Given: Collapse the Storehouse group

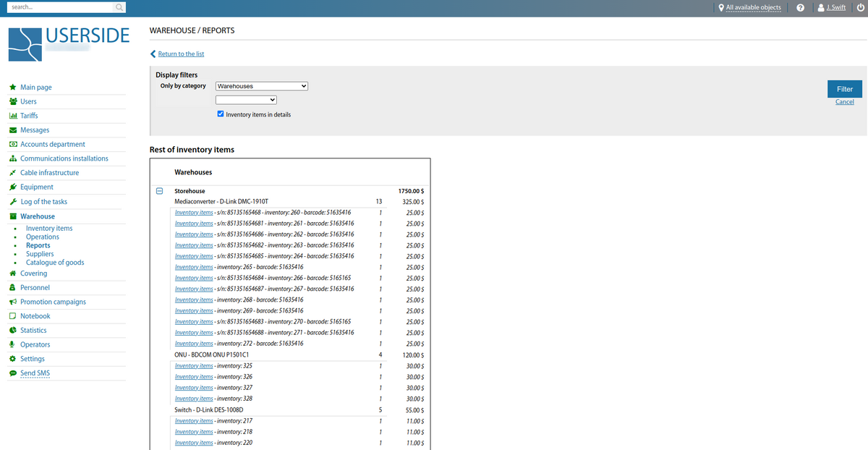Looking at the screenshot, I should (x=159, y=191).
